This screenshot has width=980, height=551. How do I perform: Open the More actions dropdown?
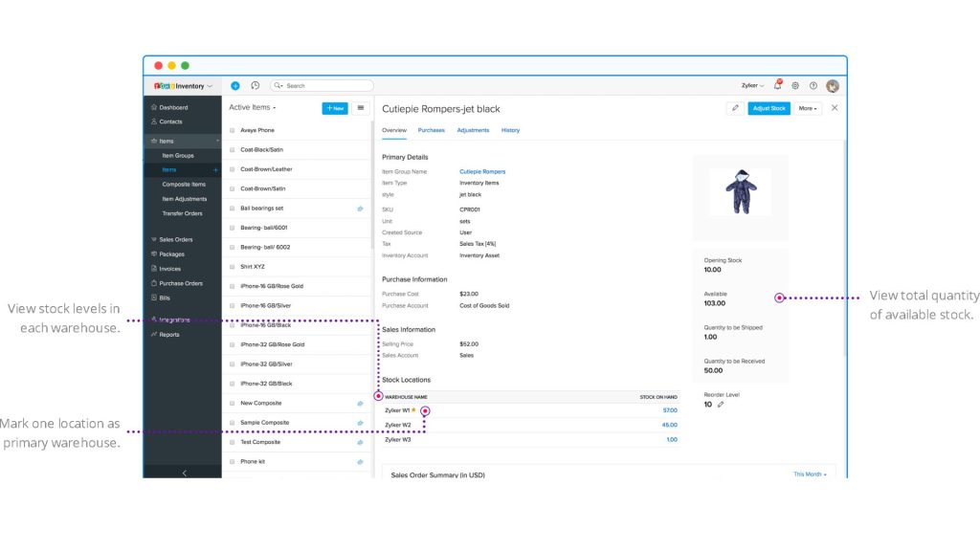[x=808, y=108]
